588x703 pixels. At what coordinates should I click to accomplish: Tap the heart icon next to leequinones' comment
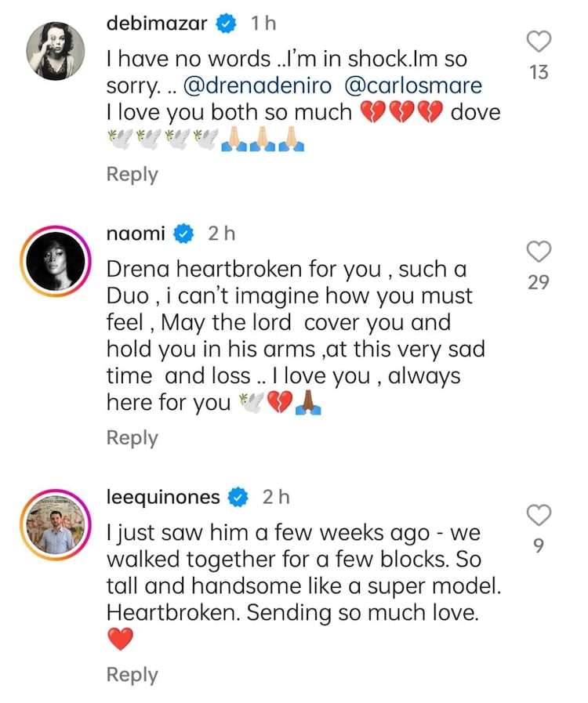[x=538, y=515]
